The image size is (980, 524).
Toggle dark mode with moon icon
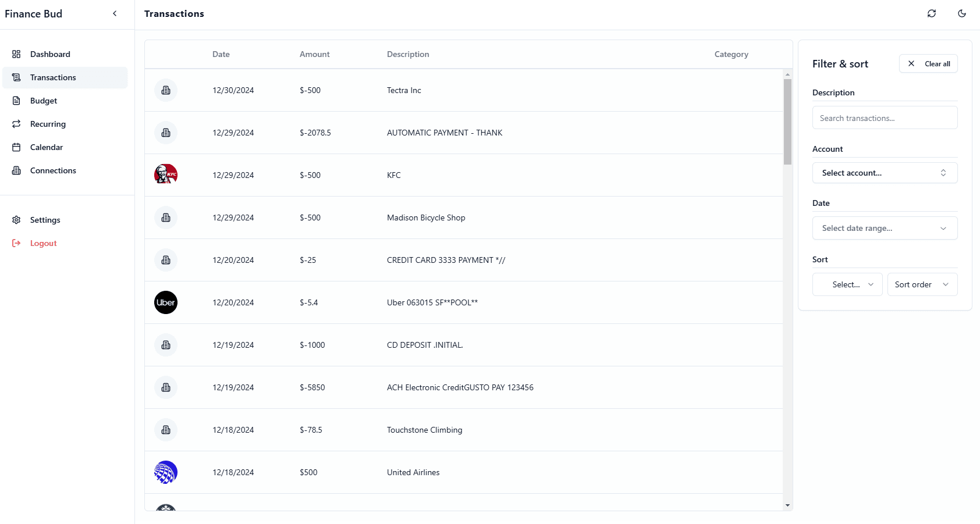tap(962, 13)
